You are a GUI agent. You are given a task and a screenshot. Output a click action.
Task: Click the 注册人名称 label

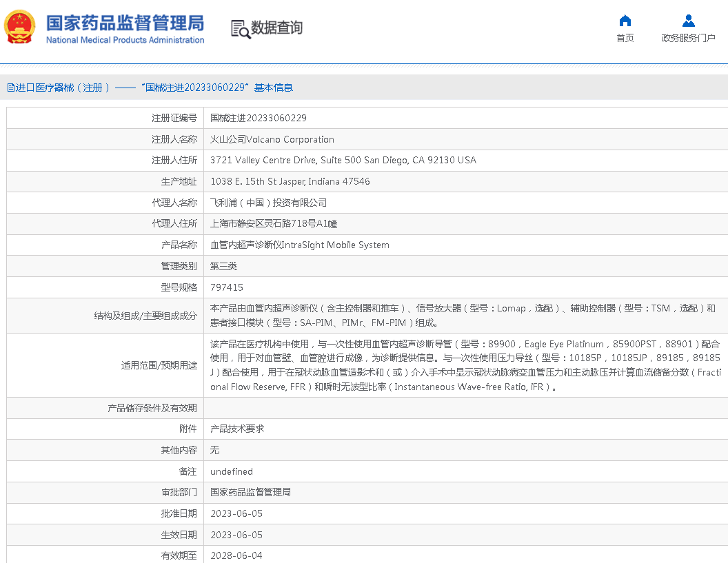click(x=174, y=139)
